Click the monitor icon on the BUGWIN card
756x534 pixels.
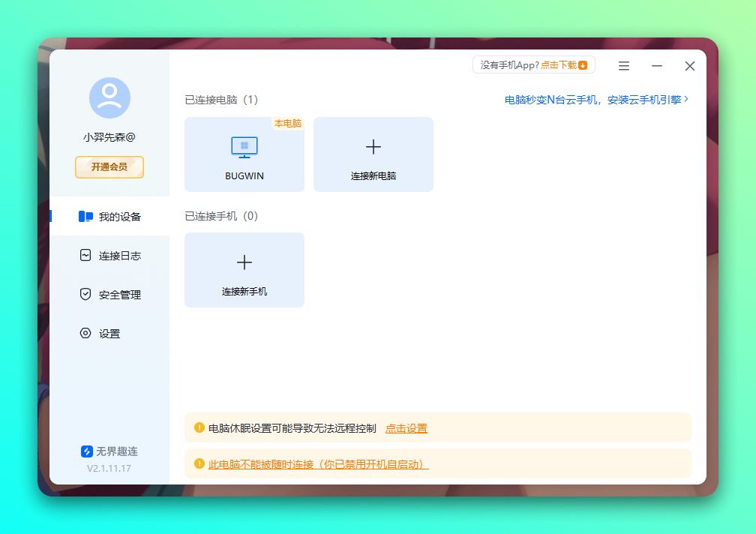244,147
